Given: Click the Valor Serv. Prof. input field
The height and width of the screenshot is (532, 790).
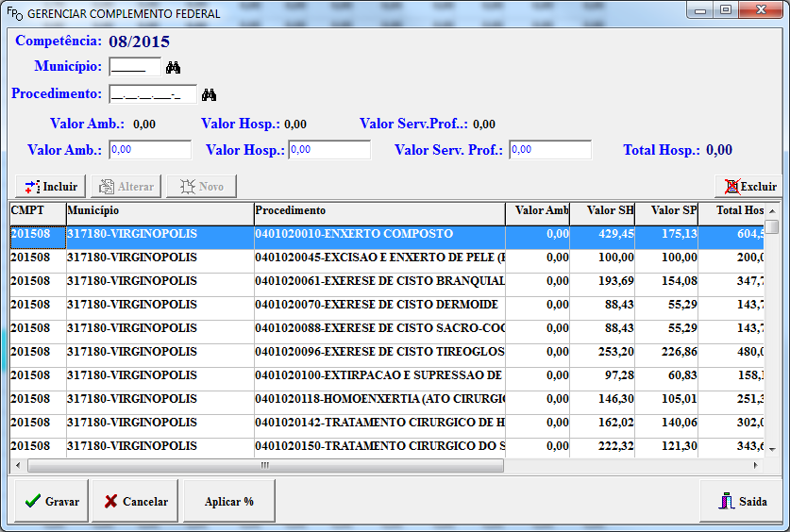Looking at the screenshot, I should 549,150.
